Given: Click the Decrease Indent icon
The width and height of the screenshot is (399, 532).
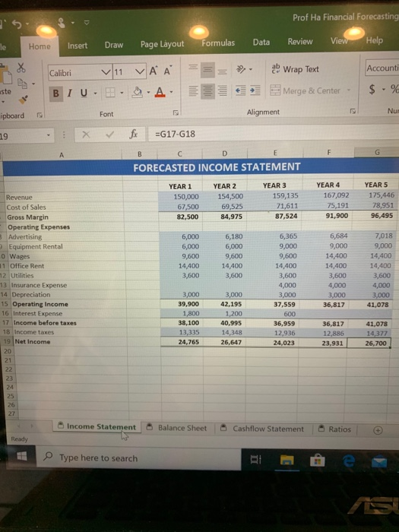Looking at the screenshot, I should [x=241, y=90].
